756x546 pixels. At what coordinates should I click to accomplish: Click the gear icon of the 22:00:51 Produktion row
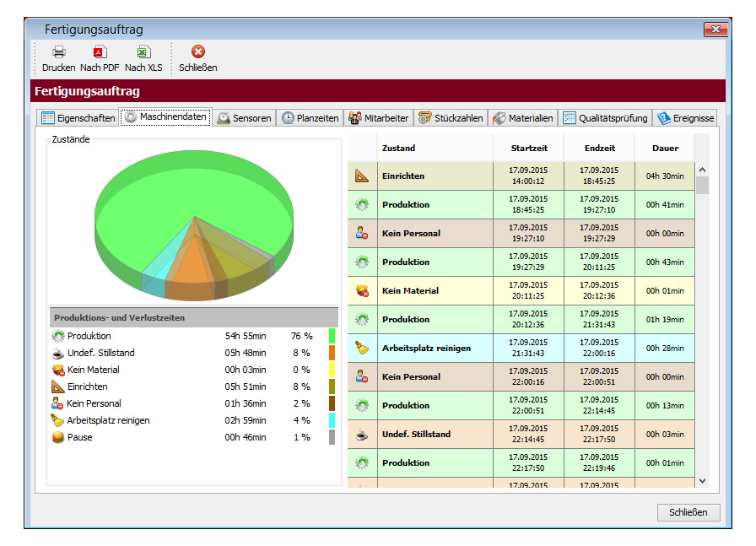(362, 406)
